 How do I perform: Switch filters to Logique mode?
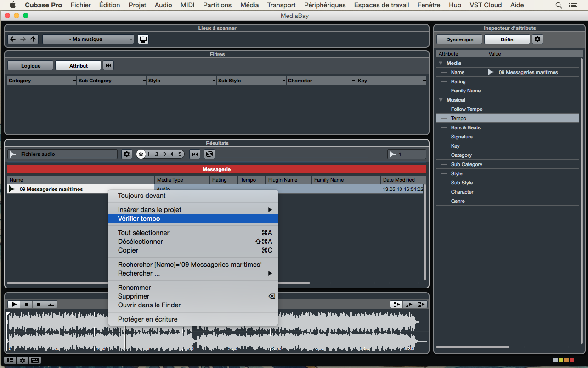click(31, 66)
